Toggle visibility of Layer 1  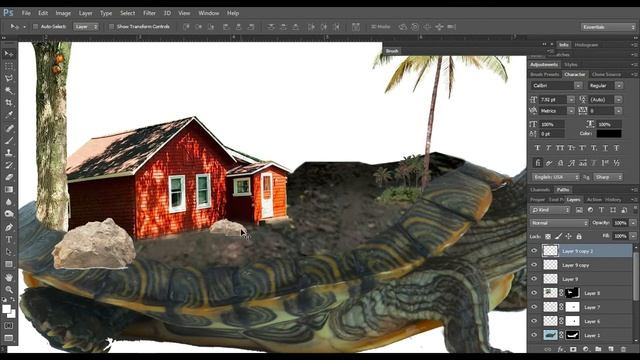[534, 335]
